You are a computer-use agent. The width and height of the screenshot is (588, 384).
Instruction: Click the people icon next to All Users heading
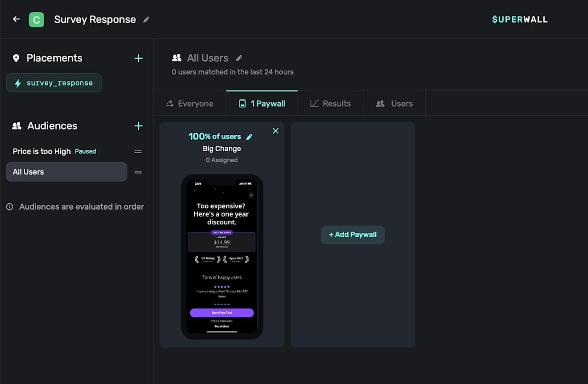[x=176, y=58]
